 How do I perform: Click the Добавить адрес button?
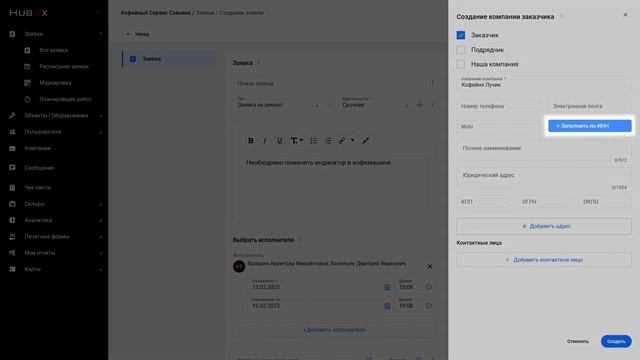544,226
